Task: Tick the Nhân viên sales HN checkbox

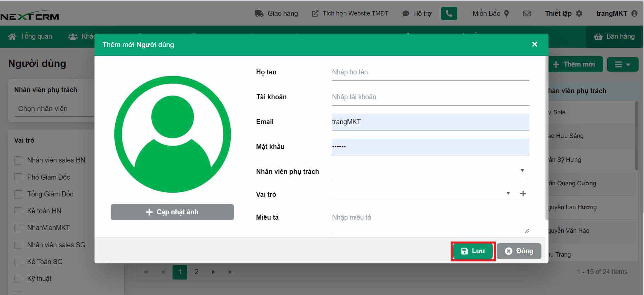Action: (18, 160)
